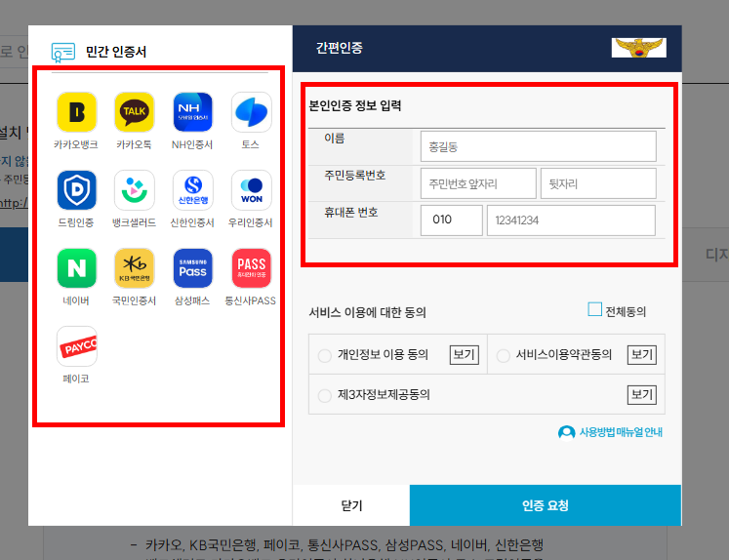This screenshot has height=560, width=729.
Task: Click the 사용방법 매뉴얼 안내 person icon
Action: pyautogui.click(x=566, y=432)
